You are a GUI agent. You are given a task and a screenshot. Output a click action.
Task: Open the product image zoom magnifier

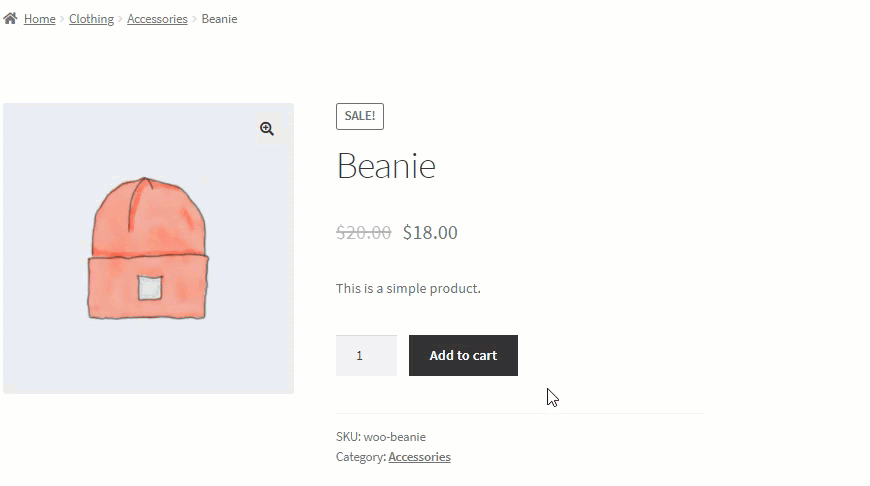tap(267, 129)
